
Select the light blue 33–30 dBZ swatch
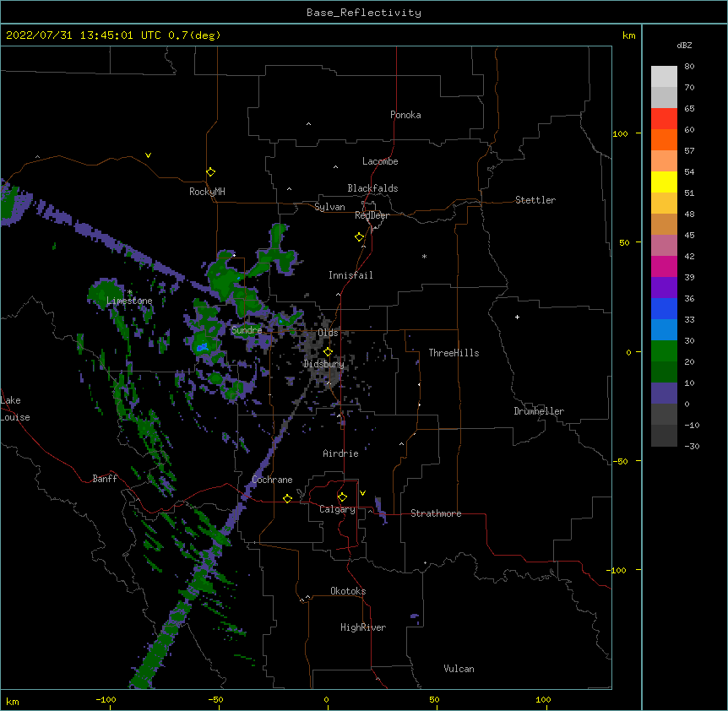coord(664,330)
